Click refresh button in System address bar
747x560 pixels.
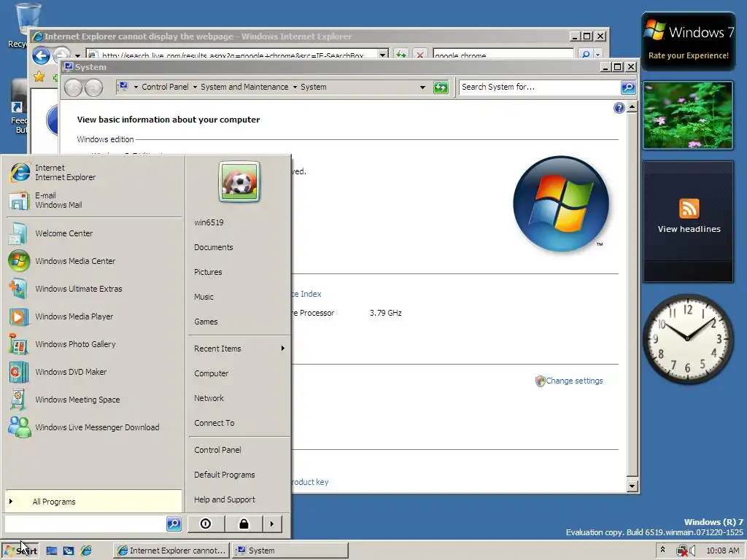(441, 87)
